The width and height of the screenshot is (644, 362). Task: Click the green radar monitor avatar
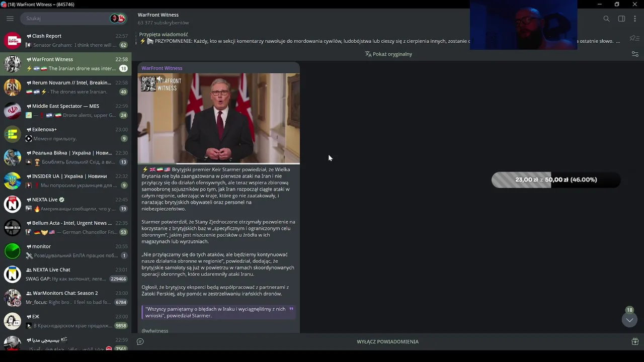13,251
